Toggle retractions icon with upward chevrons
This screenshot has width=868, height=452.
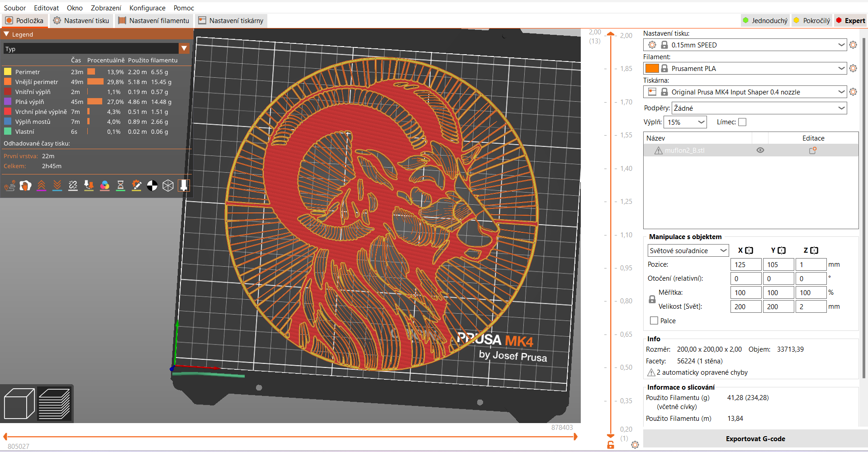42,185
